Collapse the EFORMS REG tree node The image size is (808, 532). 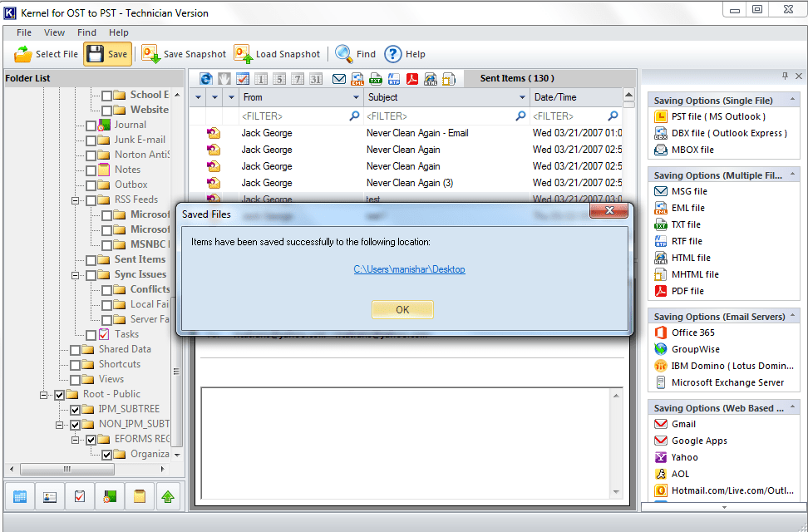(76, 440)
